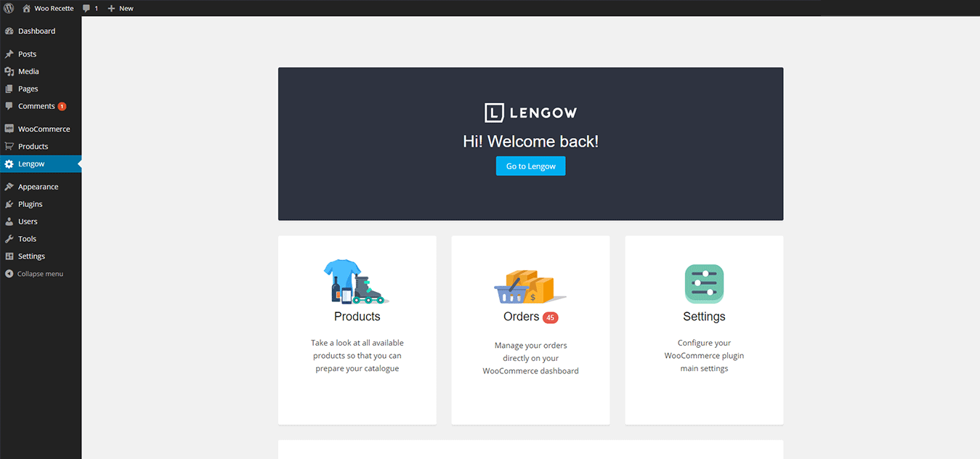Click the Dashboard gauge icon
Image resolution: width=980 pixels, height=459 pixels.
pos(9,31)
